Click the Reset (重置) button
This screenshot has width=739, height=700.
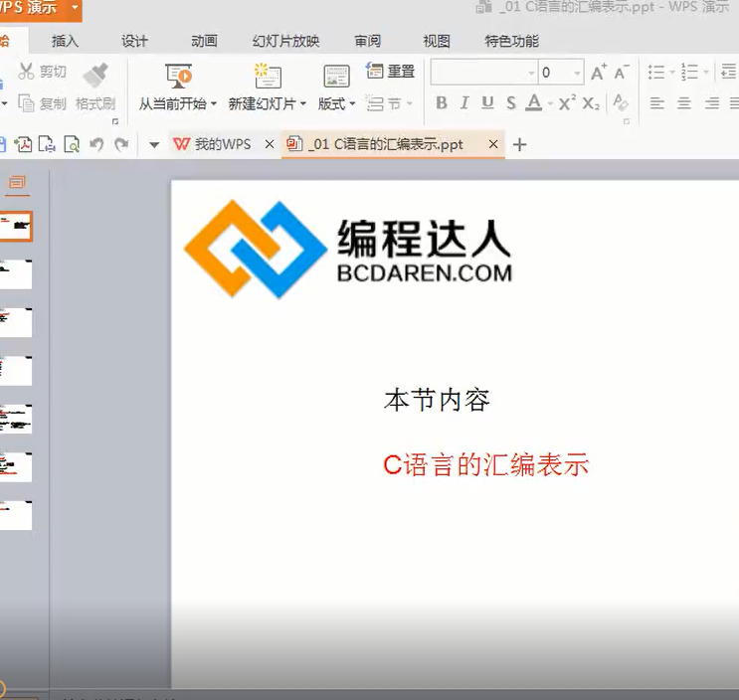[x=391, y=72]
